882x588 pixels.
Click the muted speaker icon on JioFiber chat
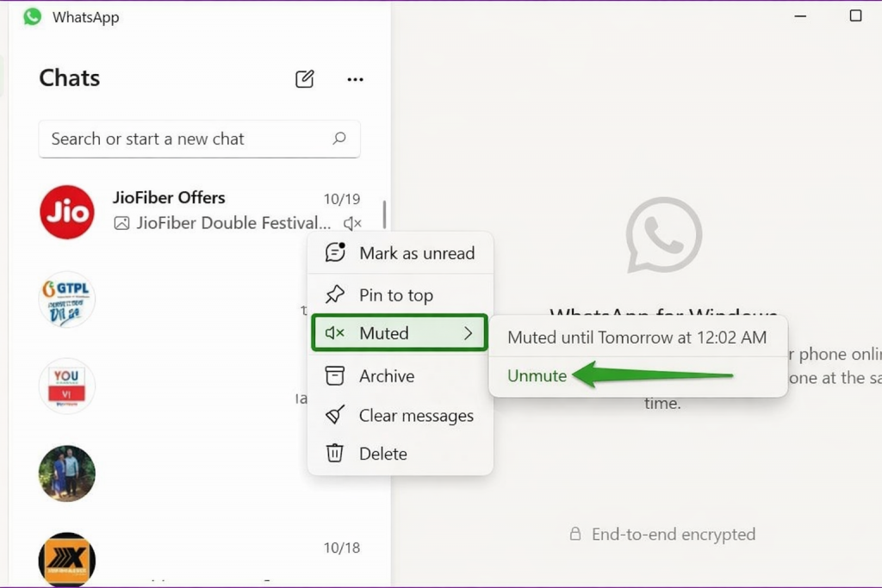(x=352, y=223)
